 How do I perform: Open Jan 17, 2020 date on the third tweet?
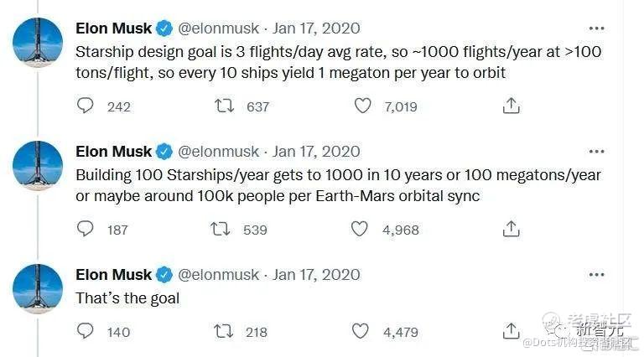tap(316, 274)
